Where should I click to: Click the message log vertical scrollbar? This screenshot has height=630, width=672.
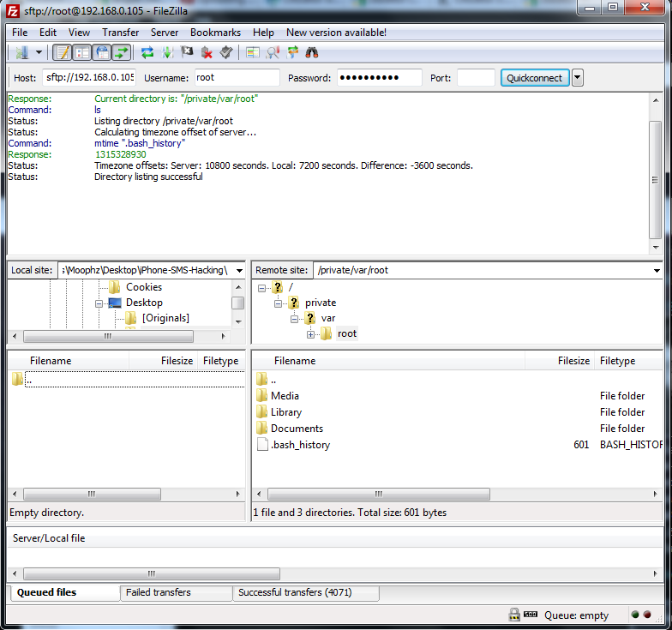click(656, 180)
